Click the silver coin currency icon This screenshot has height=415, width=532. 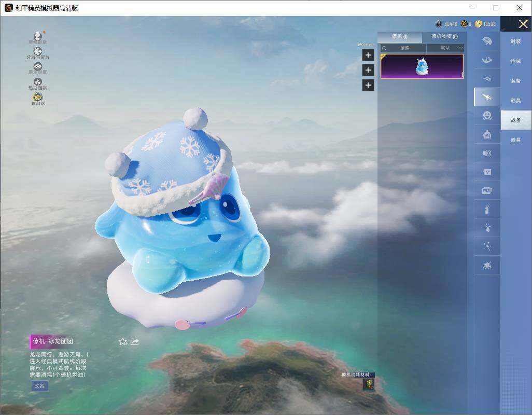tap(438, 24)
